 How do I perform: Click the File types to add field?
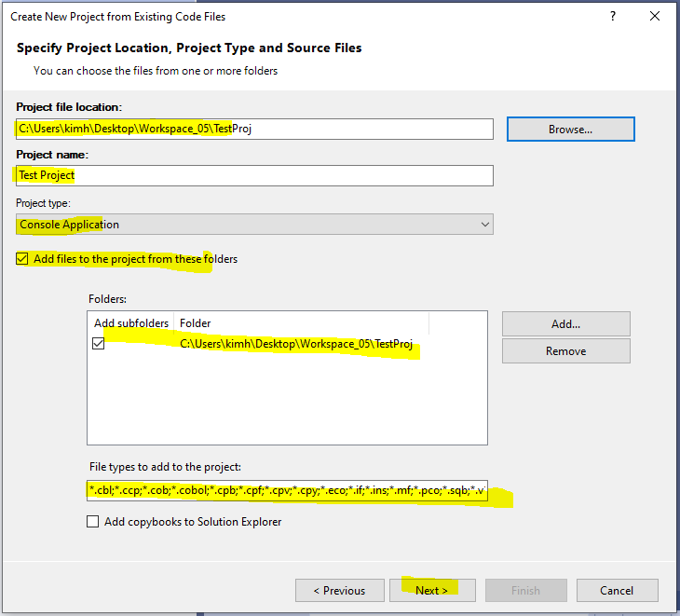(x=287, y=489)
